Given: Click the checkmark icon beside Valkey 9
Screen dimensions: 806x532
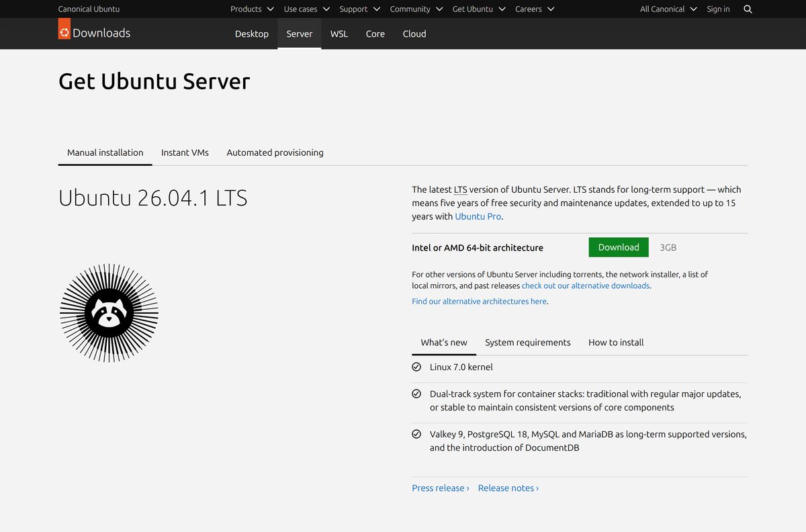Looking at the screenshot, I should pyautogui.click(x=416, y=434).
